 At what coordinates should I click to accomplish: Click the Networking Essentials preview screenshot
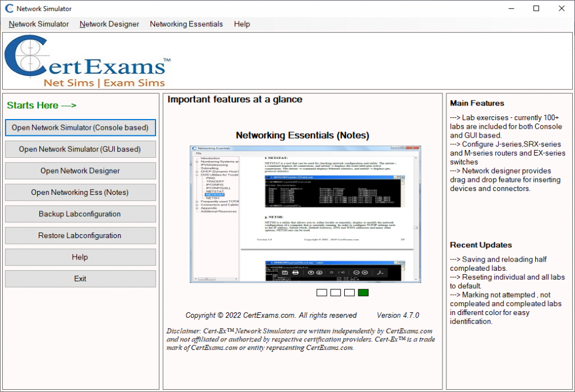pyautogui.click(x=304, y=215)
